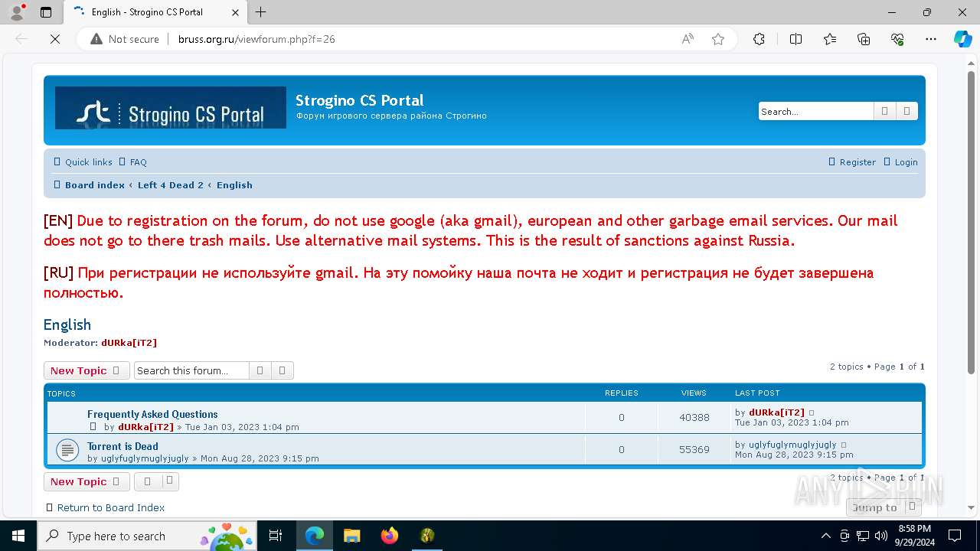The height and width of the screenshot is (551, 980).
Task: Open Settings and more ellipsis menu
Action: (931, 39)
